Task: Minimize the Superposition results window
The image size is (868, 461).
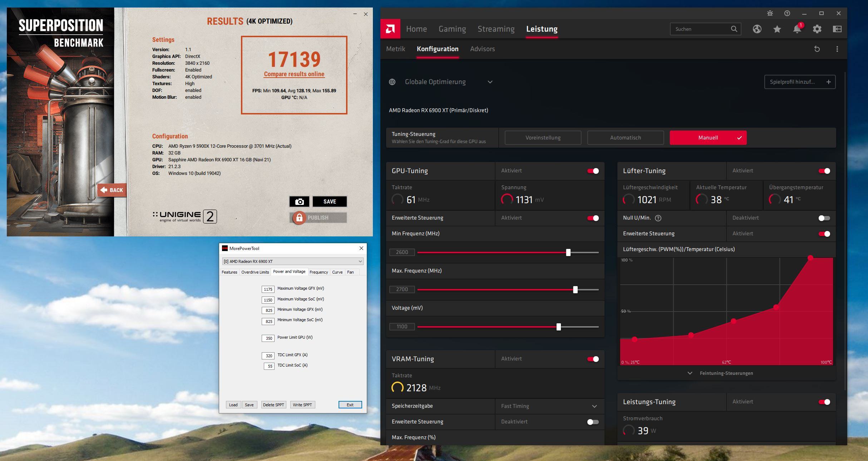Action: coord(355,14)
